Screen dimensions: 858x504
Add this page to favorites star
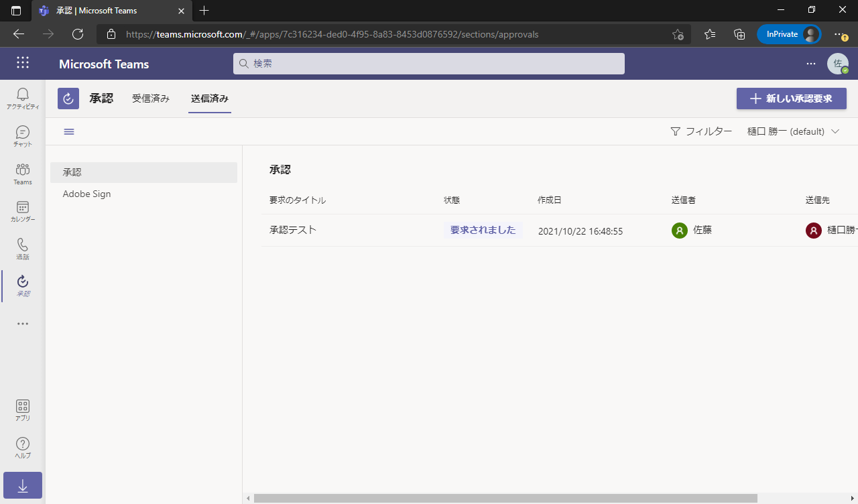tap(678, 34)
